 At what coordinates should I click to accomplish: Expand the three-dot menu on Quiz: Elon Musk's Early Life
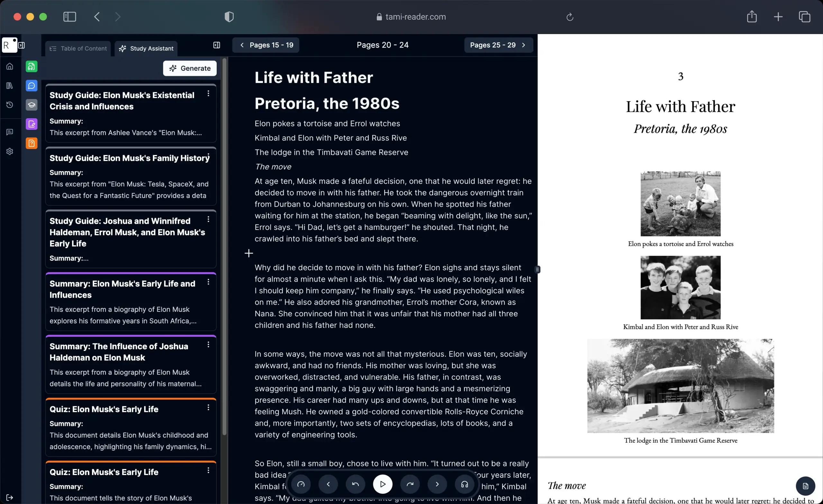point(208,408)
